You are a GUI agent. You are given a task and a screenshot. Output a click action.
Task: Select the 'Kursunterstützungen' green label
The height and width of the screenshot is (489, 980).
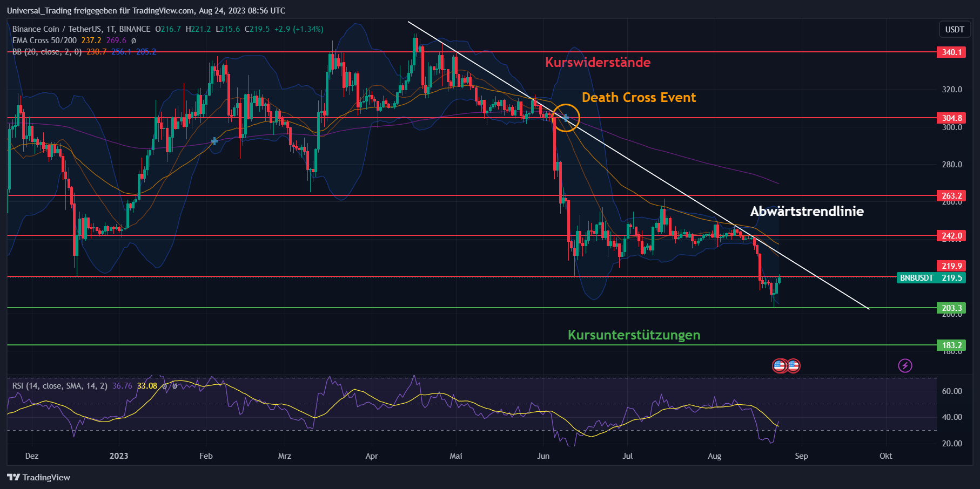(634, 335)
